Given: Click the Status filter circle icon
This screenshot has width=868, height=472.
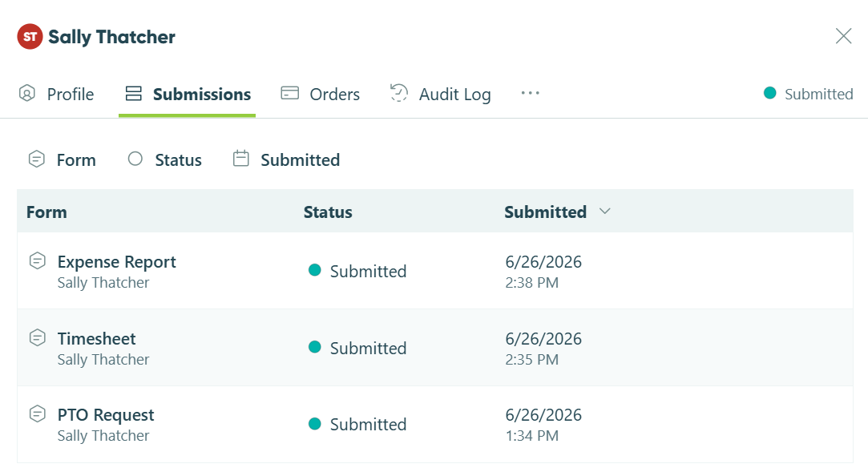Looking at the screenshot, I should [135, 159].
